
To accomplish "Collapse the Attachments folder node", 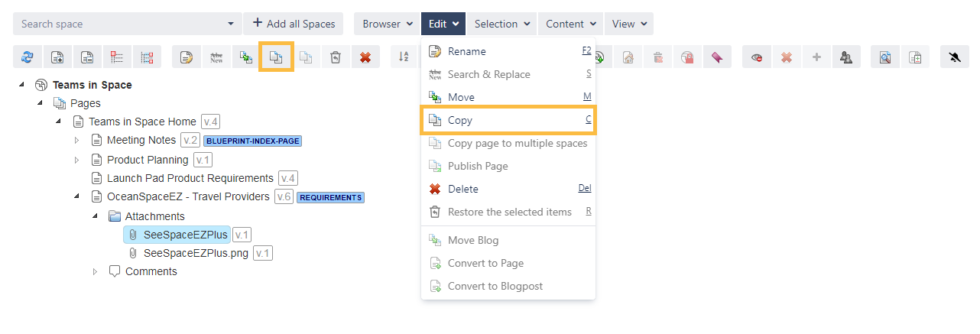I will pos(95,216).
